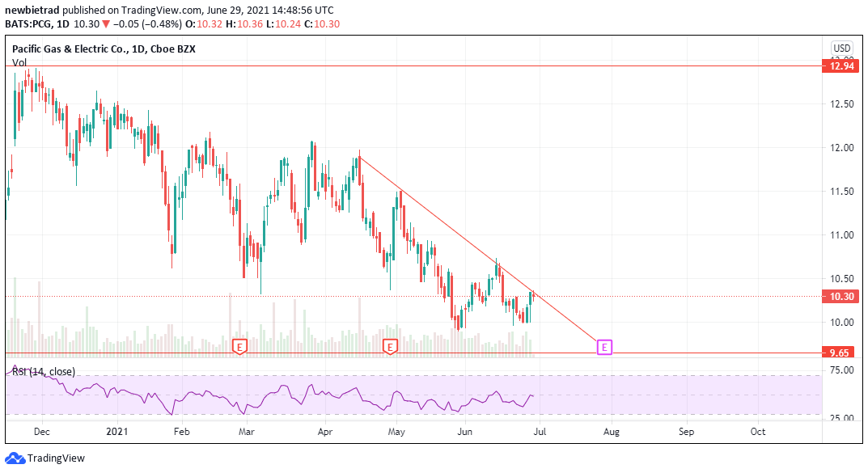Viewport: 868px width, 473px height.
Task: Click the upcoming purple earnings E marker
Action: click(x=604, y=347)
